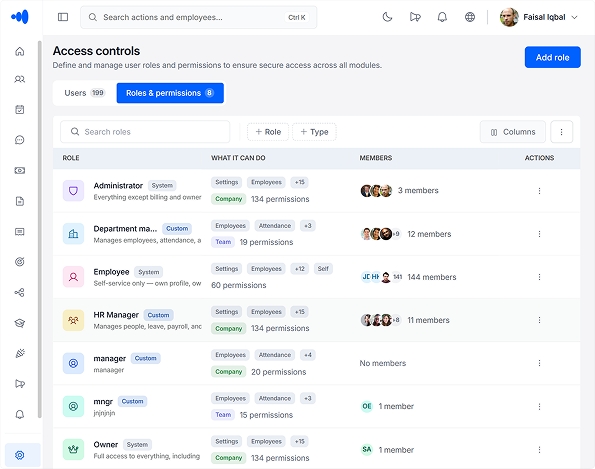595x469 pixels.
Task: Click +8 overflow avatar in HR Manager row
Action: (x=396, y=320)
